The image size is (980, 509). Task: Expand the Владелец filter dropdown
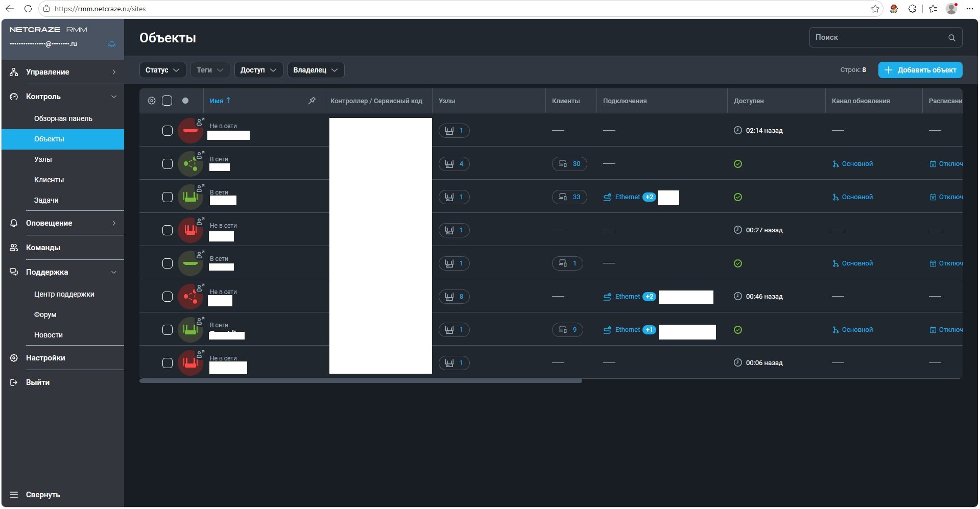pyautogui.click(x=316, y=70)
